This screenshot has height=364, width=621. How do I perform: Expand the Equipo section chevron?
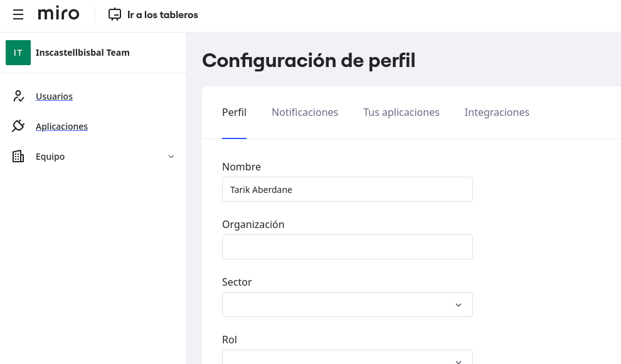coord(171,157)
